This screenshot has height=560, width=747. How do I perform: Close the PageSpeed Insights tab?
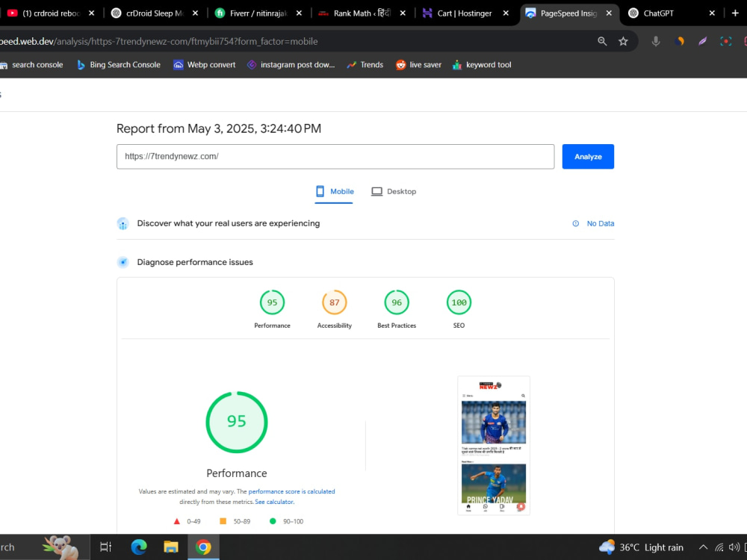(609, 13)
